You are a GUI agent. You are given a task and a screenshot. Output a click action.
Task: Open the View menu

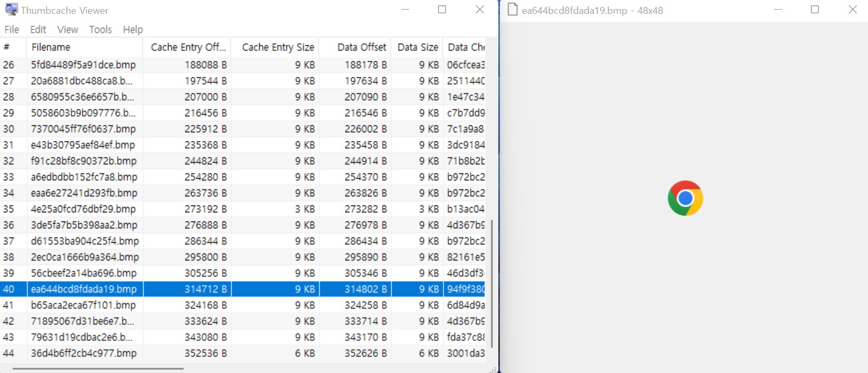68,29
